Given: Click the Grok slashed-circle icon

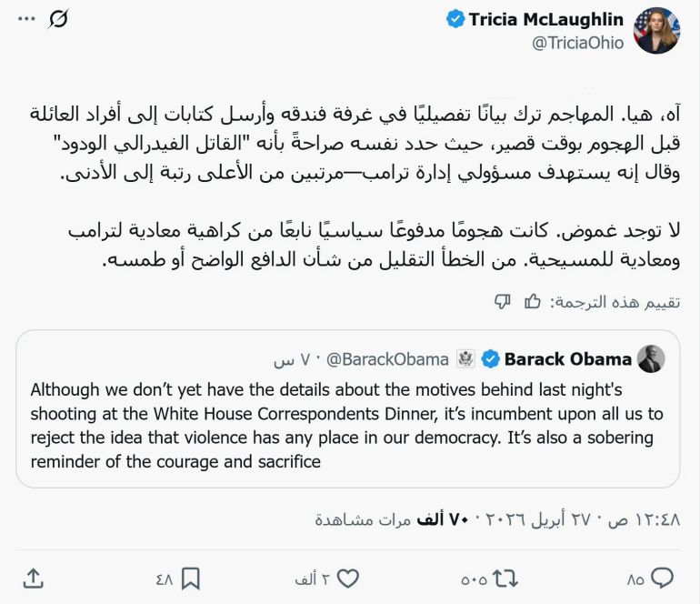Looking at the screenshot, I should (x=58, y=19).
